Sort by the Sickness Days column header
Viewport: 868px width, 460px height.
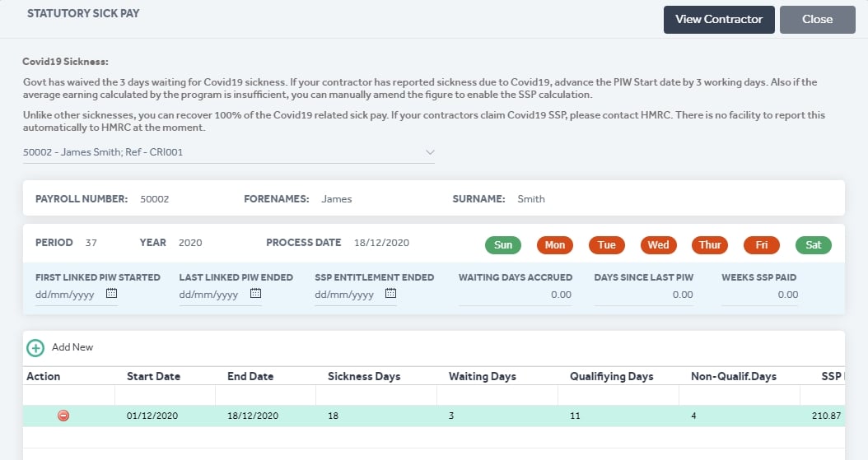coord(364,377)
